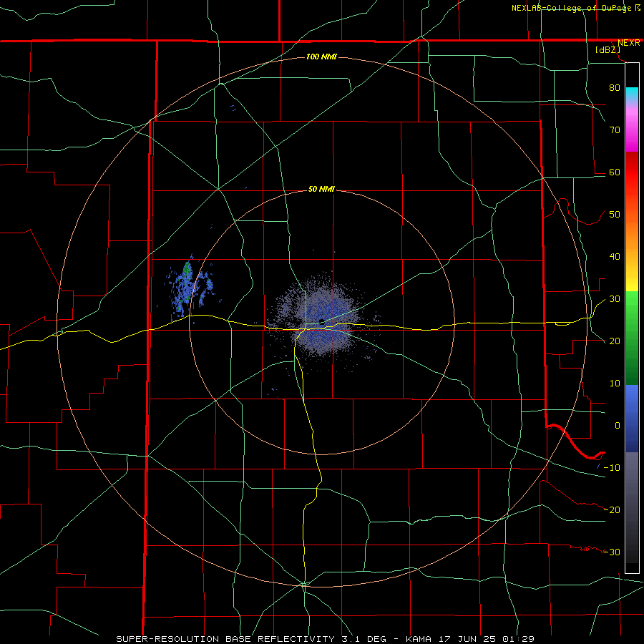Click the SUPER-RESOLUTION BASE REFLECTIVITY title text

225,639
